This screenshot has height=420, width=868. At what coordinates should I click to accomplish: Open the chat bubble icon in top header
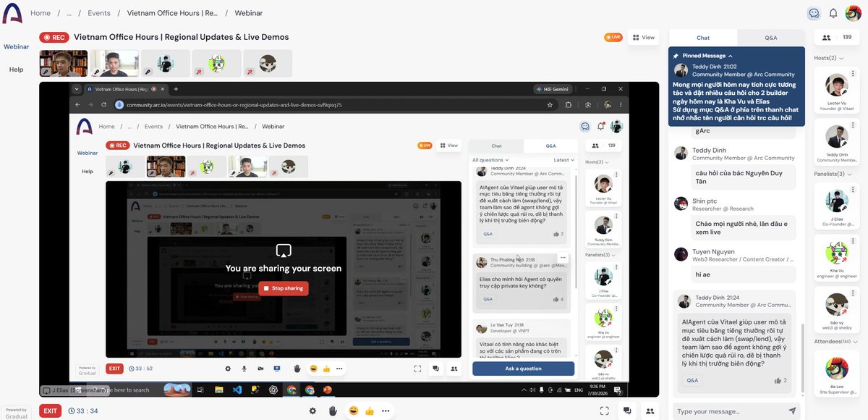[814, 13]
